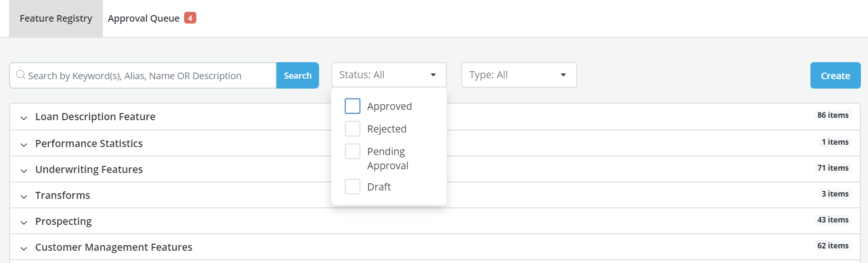This screenshot has width=868, height=263.
Task: Tick the Rejected status checkbox
Action: point(353,129)
